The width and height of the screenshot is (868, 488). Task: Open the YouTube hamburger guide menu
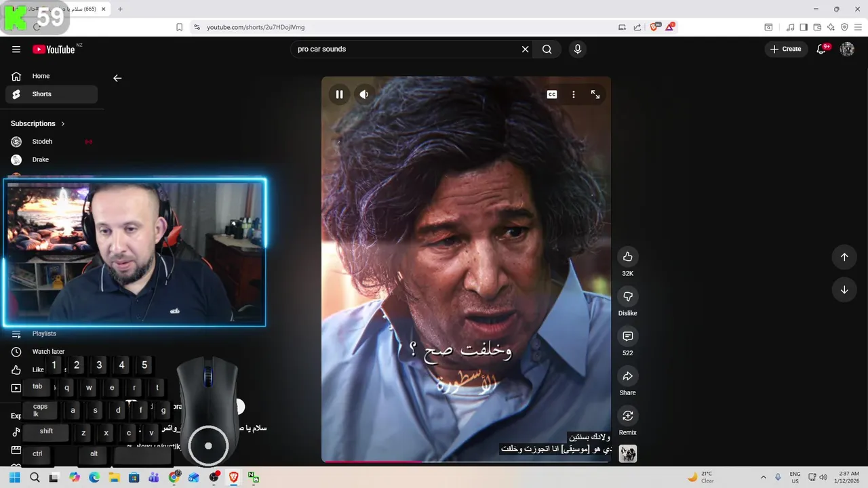point(16,49)
